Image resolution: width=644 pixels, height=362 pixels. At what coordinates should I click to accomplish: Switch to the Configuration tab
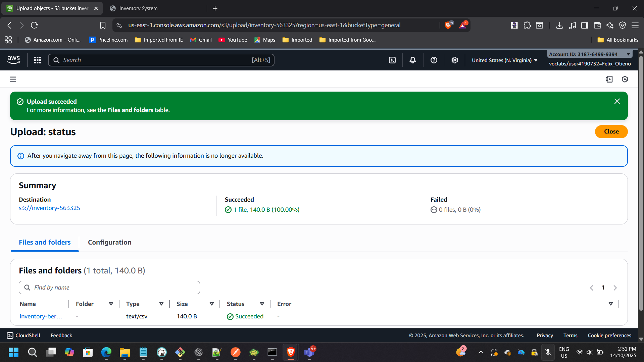[110, 242]
